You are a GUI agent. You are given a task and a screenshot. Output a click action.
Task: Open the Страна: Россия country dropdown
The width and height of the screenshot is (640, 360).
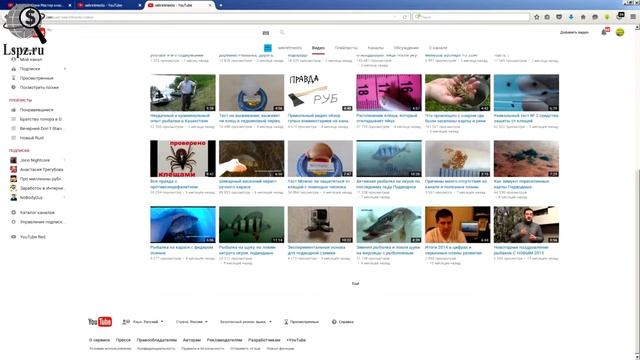pyautogui.click(x=192, y=322)
